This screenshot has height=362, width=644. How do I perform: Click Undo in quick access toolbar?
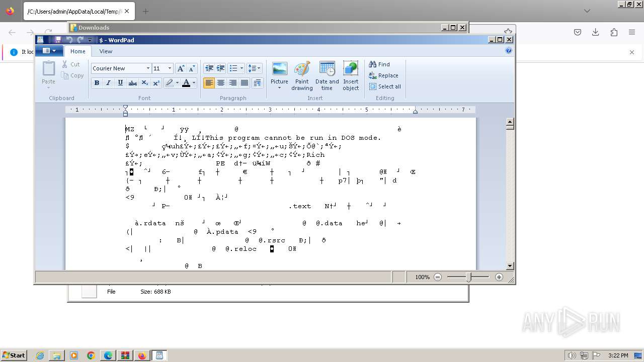[69, 40]
